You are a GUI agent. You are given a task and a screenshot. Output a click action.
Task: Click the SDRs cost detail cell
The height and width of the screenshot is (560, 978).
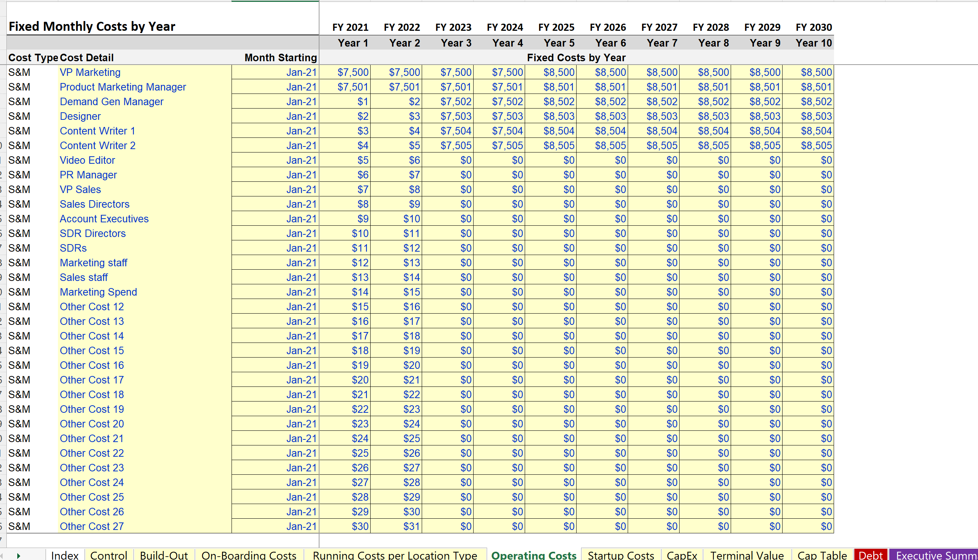[145, 248]
